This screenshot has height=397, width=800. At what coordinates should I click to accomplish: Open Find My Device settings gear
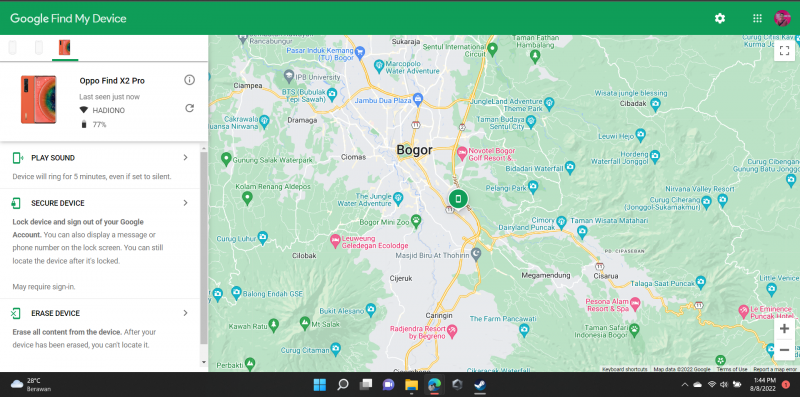[x=719, y=18]
